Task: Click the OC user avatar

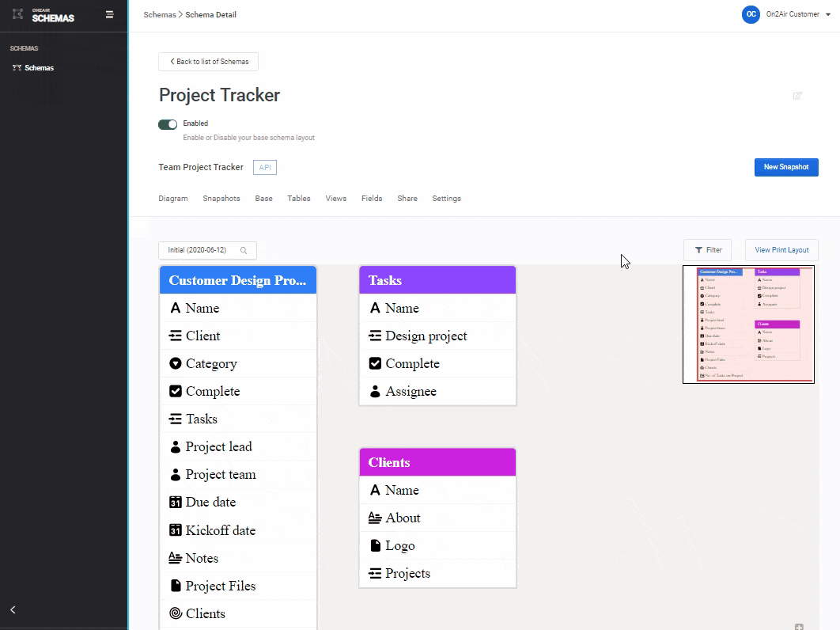Action: click(751, 14)
